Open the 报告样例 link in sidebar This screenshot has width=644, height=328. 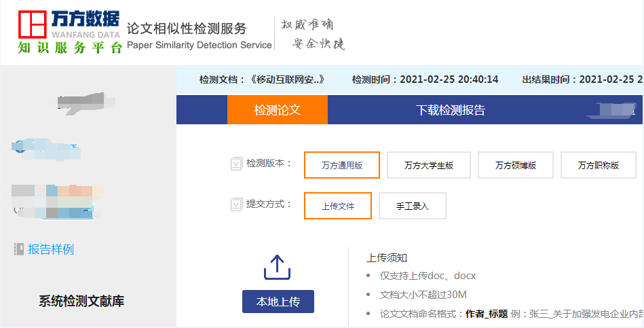pyautogui.click(x=51, y=249)
